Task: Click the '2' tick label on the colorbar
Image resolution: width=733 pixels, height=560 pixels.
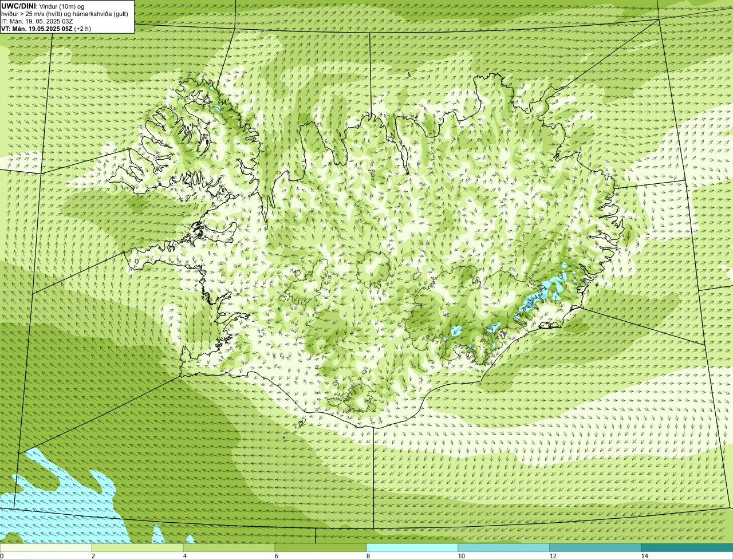Action: click(x=93, y=556)
